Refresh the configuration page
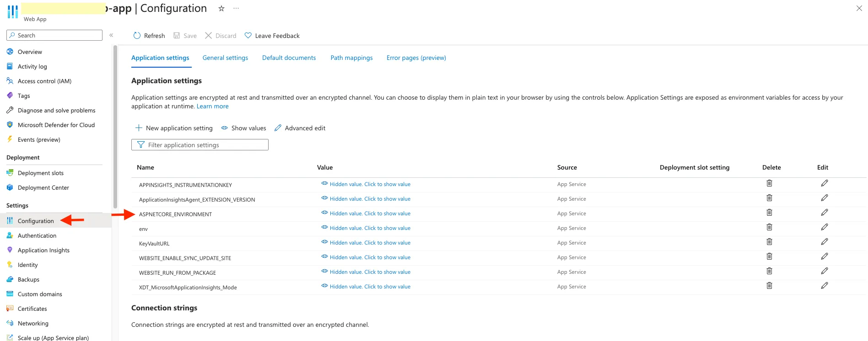The image size is (868, 341). coord(149,36)
